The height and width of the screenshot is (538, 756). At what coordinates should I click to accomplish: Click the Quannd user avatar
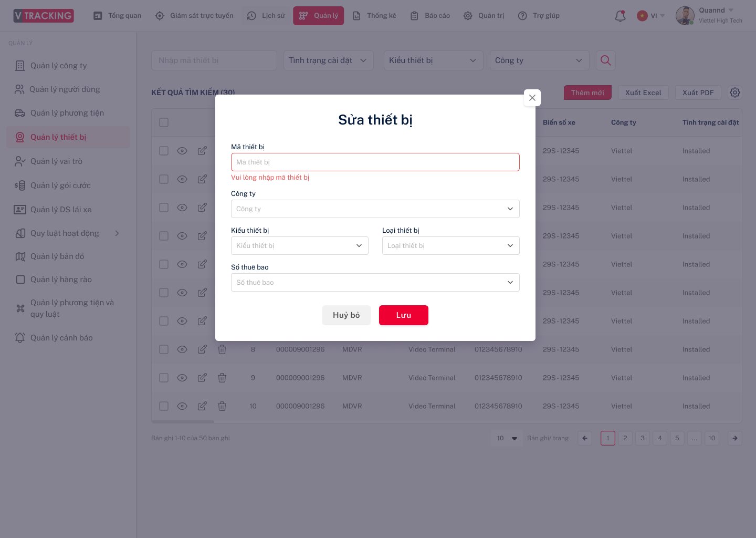pyautogui.click(x=685, y=16)
